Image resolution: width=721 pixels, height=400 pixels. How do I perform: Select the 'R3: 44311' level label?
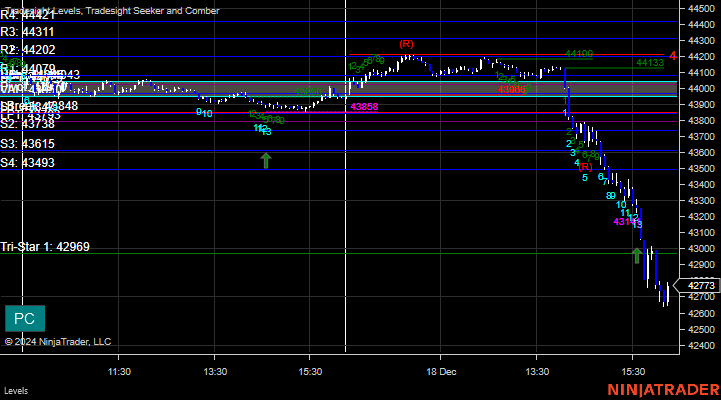[27, 32]
